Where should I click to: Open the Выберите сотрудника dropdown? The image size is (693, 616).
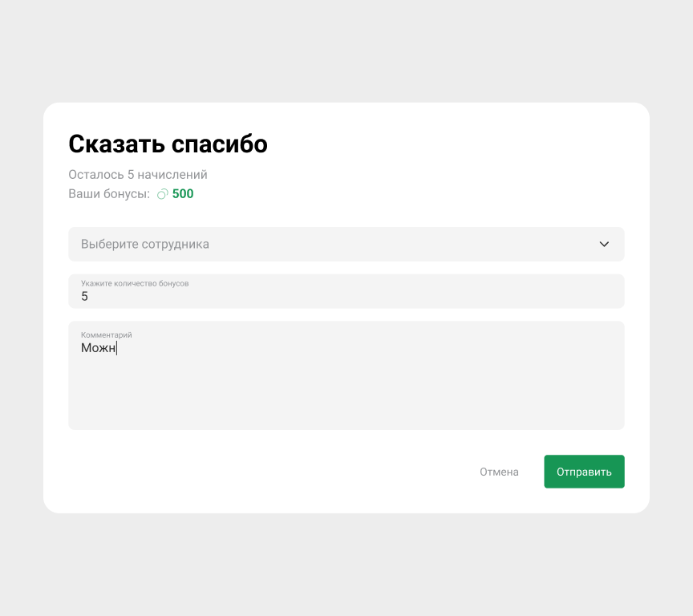(346, 244)
